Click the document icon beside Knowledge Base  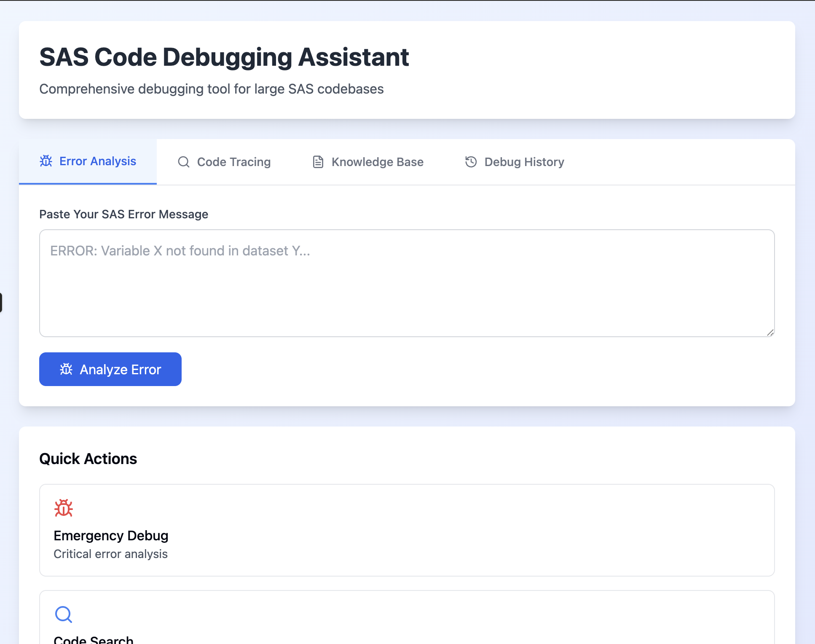(318, 162)
